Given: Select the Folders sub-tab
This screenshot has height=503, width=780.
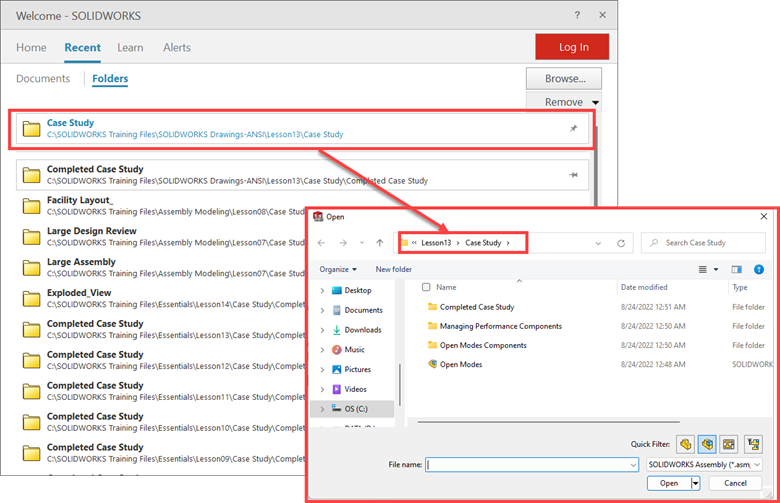Looking at the screenshot, I should pos(110,79).
